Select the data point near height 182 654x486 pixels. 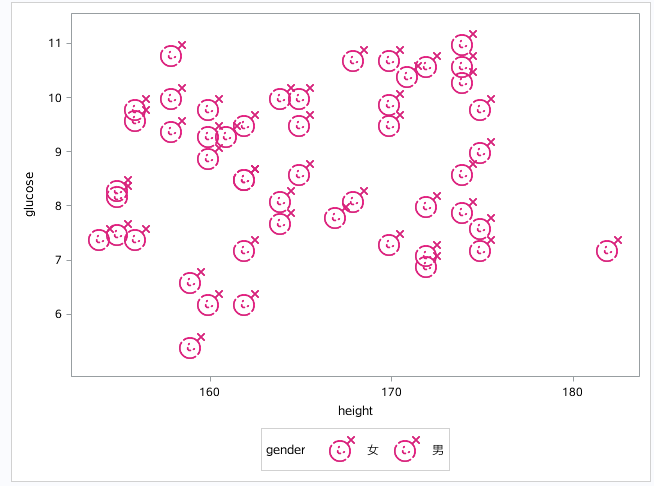607,250
